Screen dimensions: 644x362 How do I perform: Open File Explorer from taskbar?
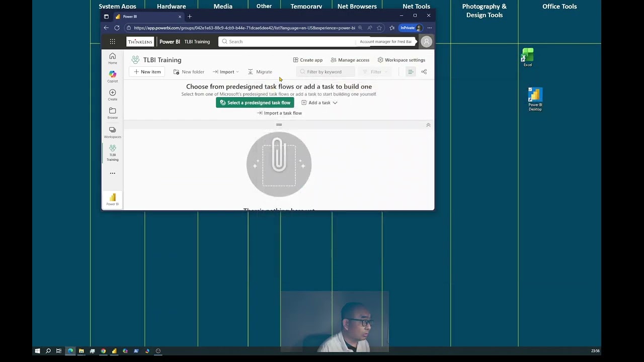81,351
